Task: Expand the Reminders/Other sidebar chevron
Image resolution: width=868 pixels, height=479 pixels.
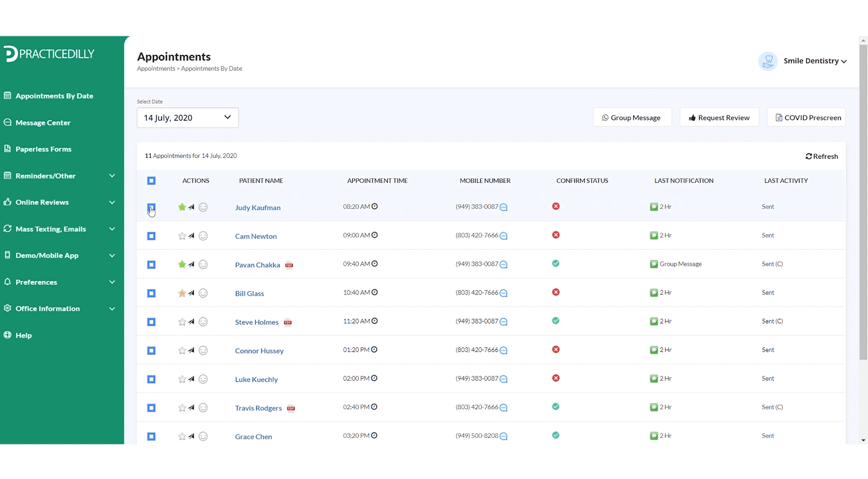Action: click(112, 176)
